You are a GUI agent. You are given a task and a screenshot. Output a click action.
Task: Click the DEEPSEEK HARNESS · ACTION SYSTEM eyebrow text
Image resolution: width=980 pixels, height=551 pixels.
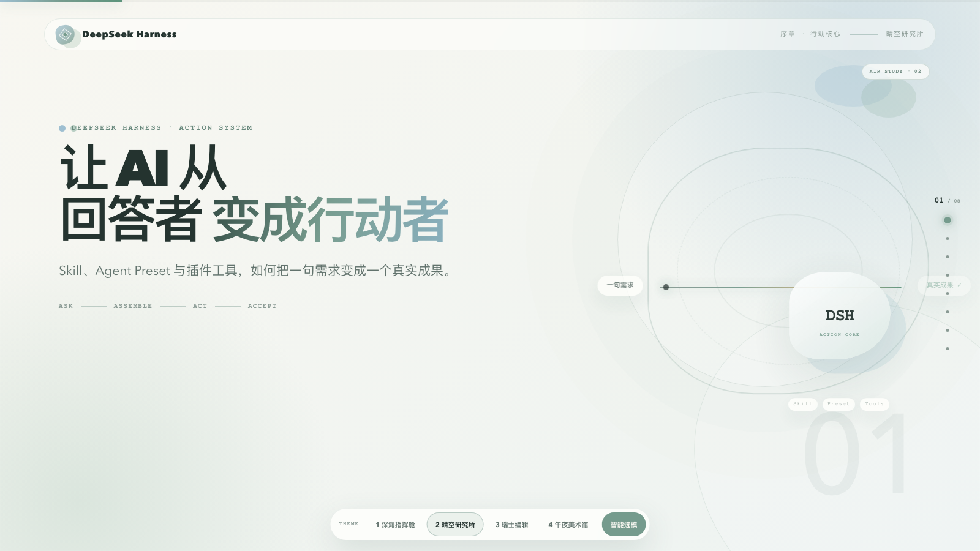tap(162, 128)
